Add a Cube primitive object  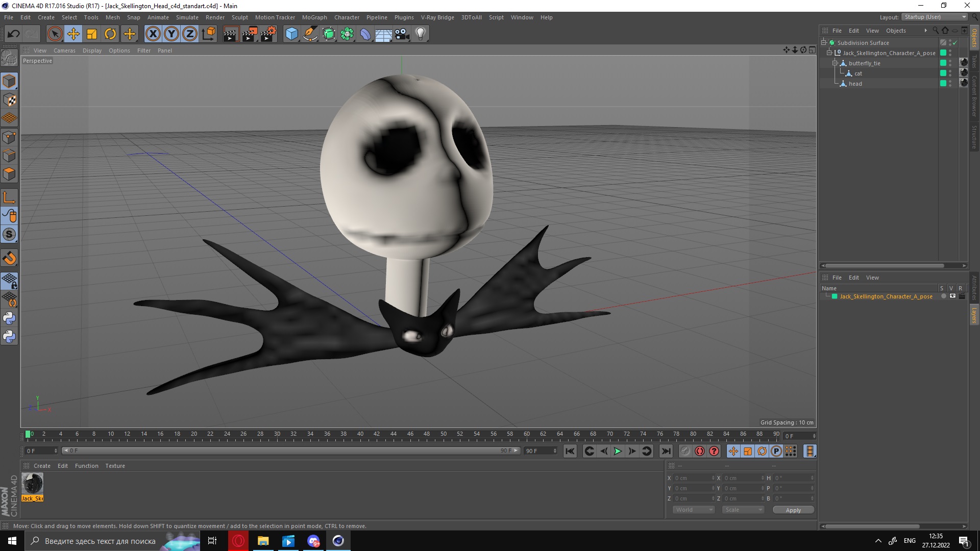[291, 34]
